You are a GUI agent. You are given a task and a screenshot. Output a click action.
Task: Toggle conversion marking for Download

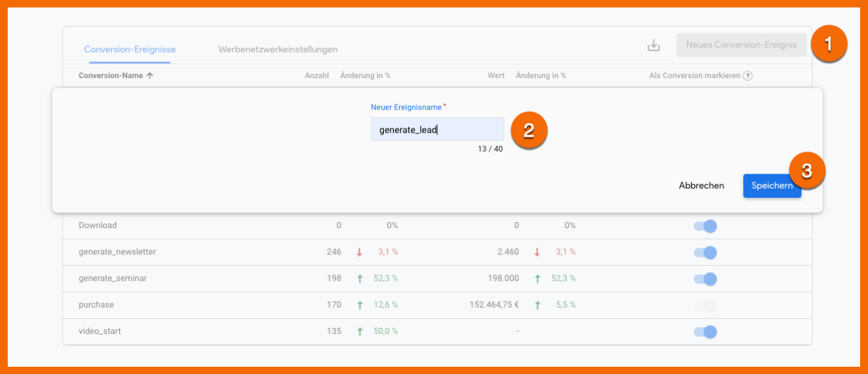pyautogui.click(x=705, y=226)
